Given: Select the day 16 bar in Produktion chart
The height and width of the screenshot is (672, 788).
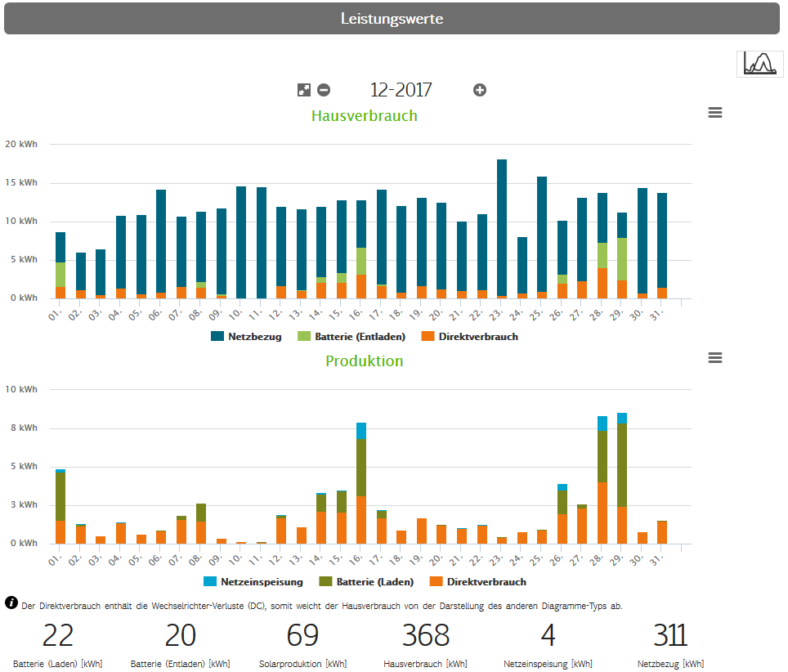Looking at the screenshot, I should point(361,482).
